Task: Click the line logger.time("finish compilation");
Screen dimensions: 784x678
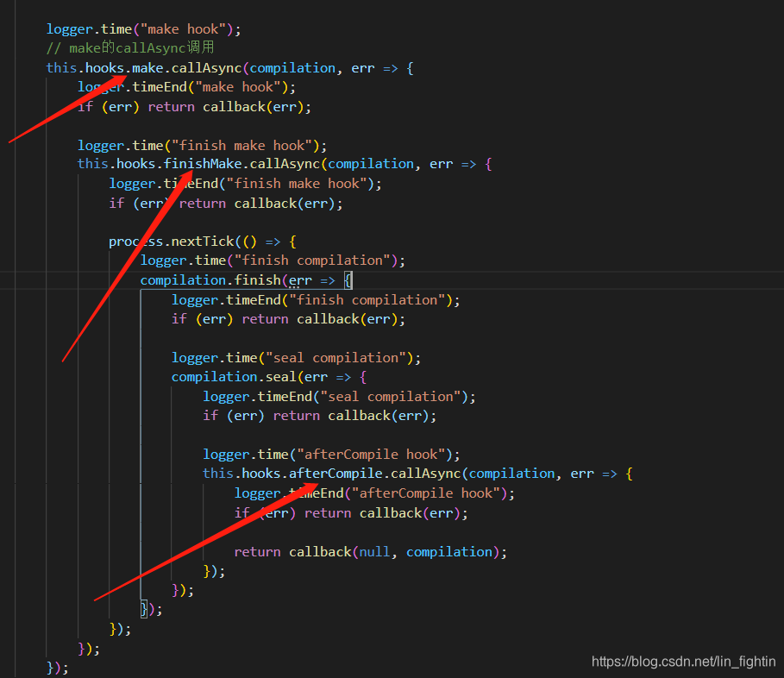Action: tap(273, 261)
